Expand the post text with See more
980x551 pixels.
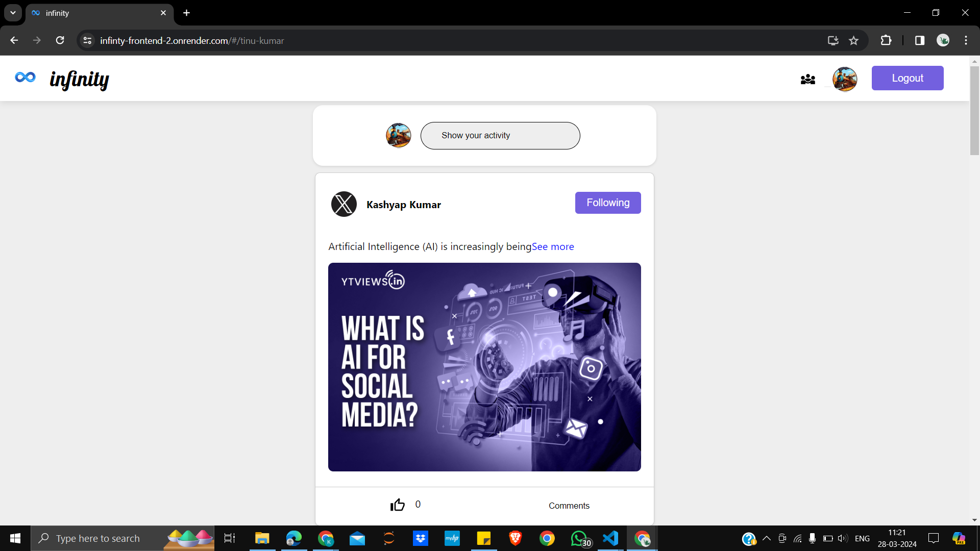click(553, 246)
